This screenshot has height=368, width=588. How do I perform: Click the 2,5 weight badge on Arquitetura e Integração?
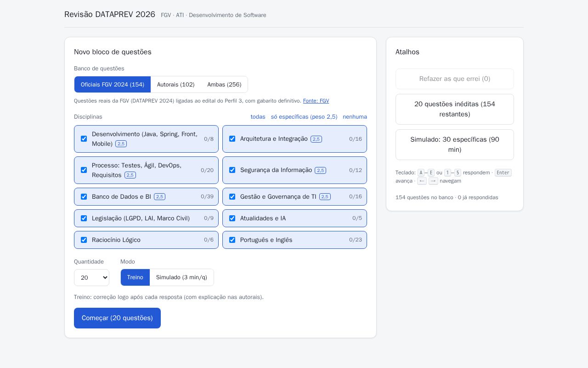(316, 139)
